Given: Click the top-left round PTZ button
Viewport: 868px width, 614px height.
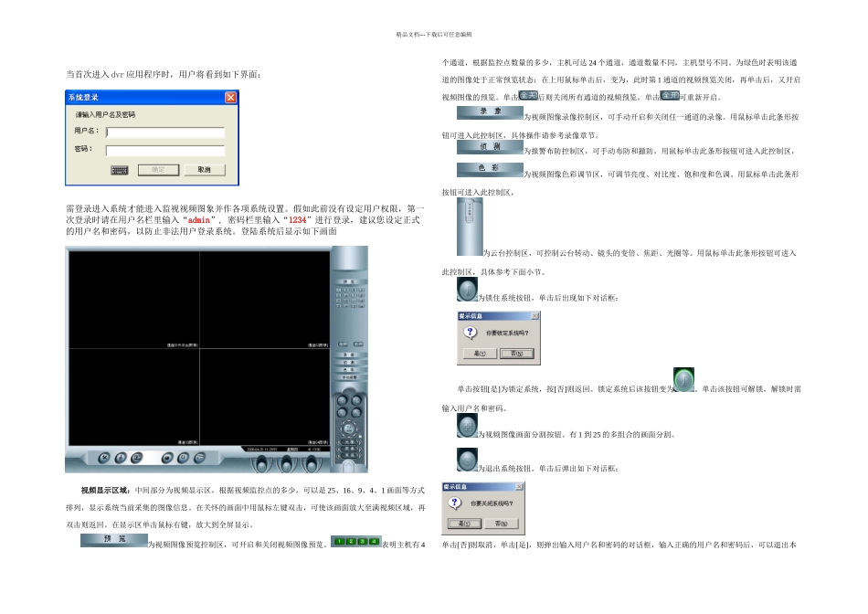Looking at the screenshot, I should point(342,399).
